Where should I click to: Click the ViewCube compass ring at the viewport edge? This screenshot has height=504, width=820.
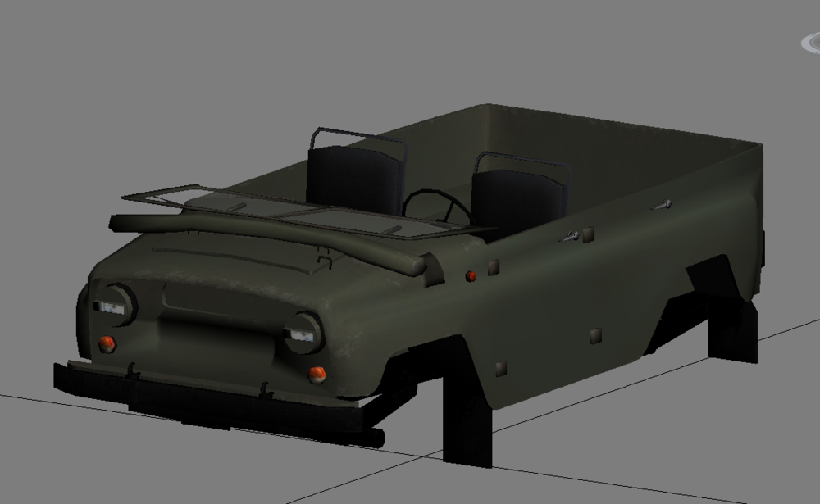pyautogui.click(x=812, y=43)
